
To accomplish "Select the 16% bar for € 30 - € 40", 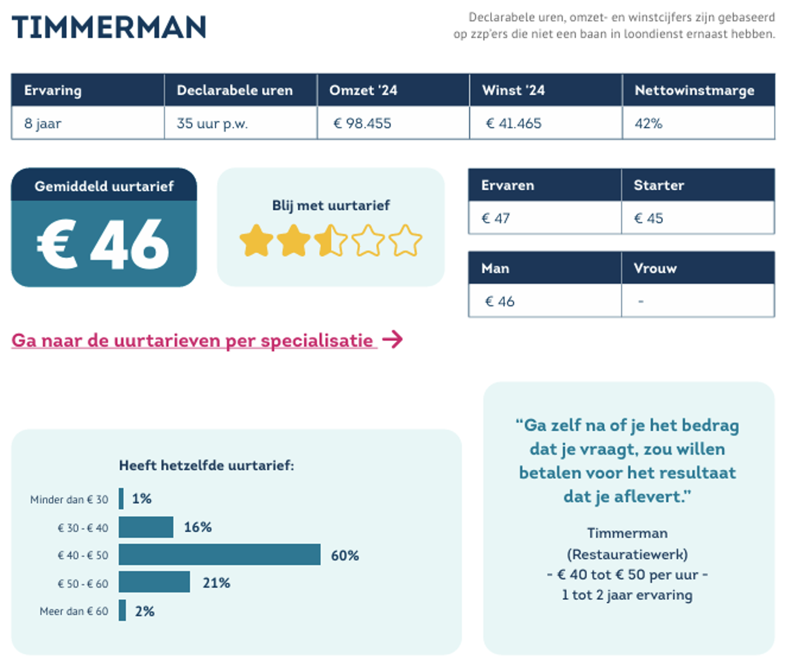I will (146, 527).
